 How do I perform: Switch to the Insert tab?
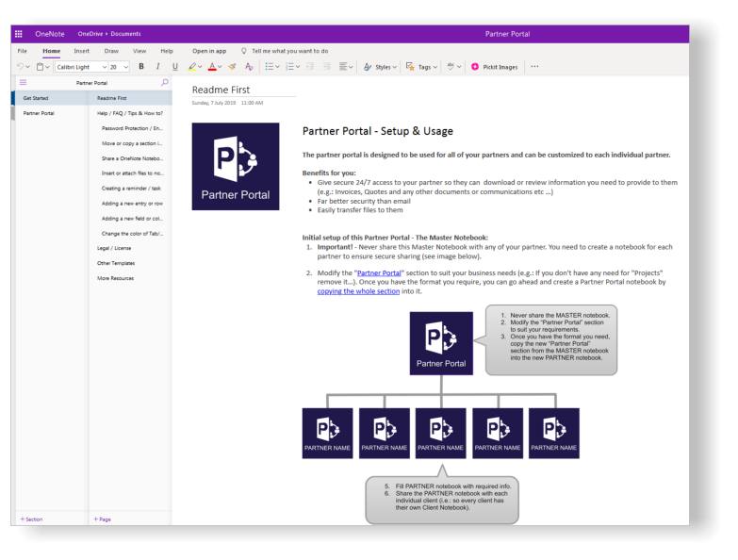click(x=81, y=51)
